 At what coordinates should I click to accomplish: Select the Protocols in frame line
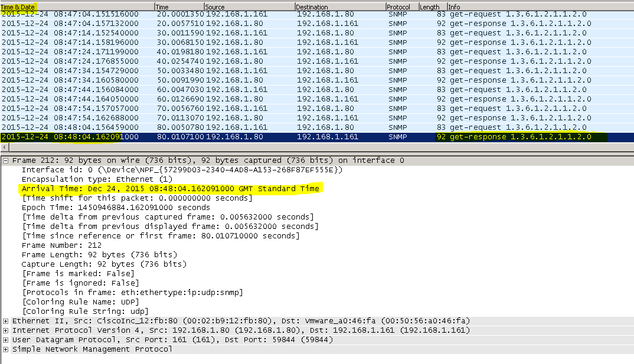(133, 292)
